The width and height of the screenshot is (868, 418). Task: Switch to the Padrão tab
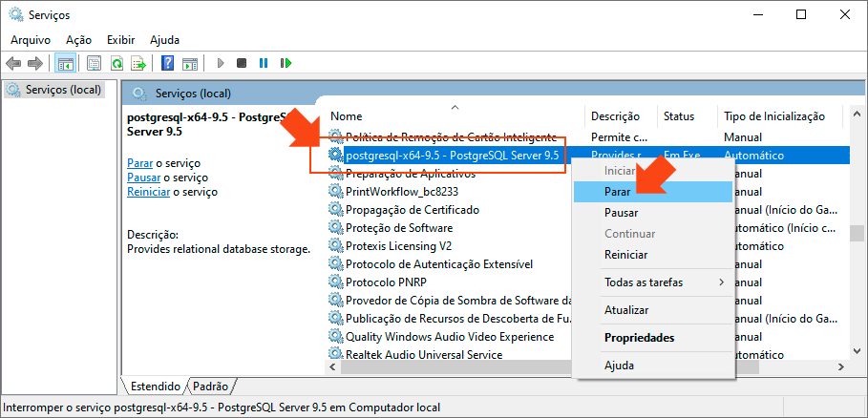coord(210,387)
